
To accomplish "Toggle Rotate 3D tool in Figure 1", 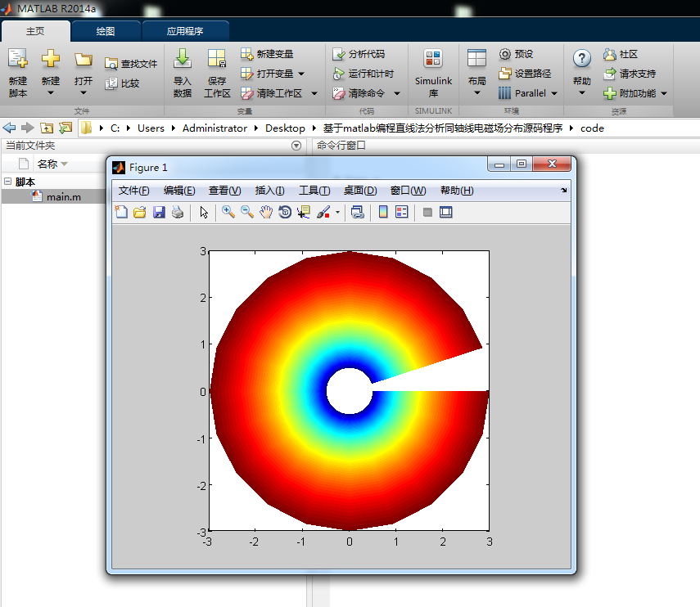I will (x=285, y=213).
